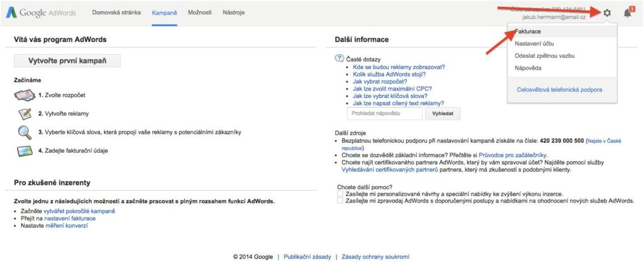The width and height of the screenshot is (644, 271).
Task: Click the keywords magnifier icon
Action: [25, 133]
